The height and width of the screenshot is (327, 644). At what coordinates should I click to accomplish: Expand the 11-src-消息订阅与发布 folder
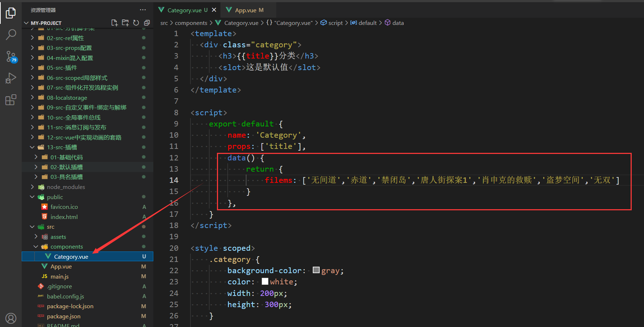point(77,127)
